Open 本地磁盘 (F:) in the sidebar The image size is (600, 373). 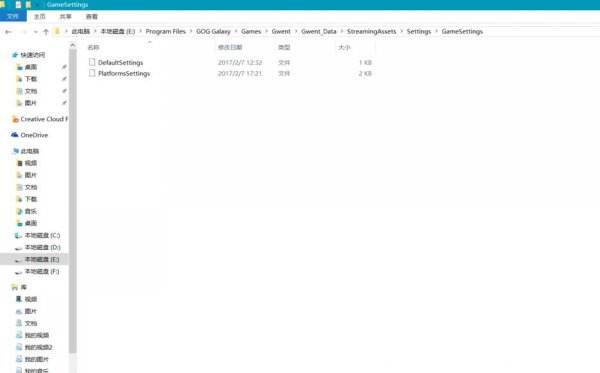pos(42,272)
